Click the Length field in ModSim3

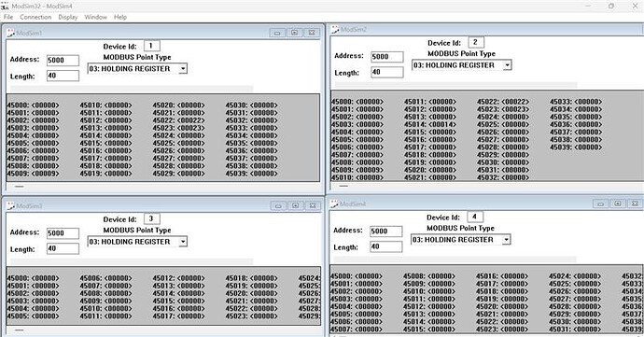click(63, 248)
